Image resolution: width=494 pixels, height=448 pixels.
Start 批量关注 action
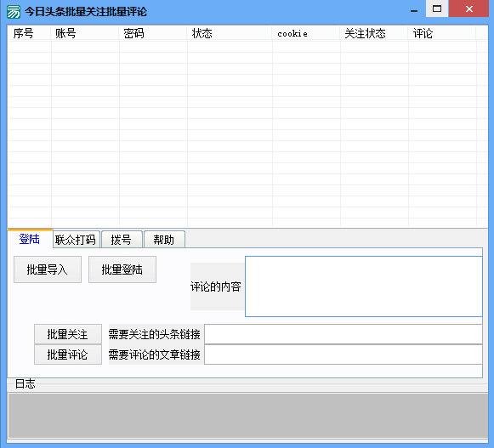(x=68, y=334)
